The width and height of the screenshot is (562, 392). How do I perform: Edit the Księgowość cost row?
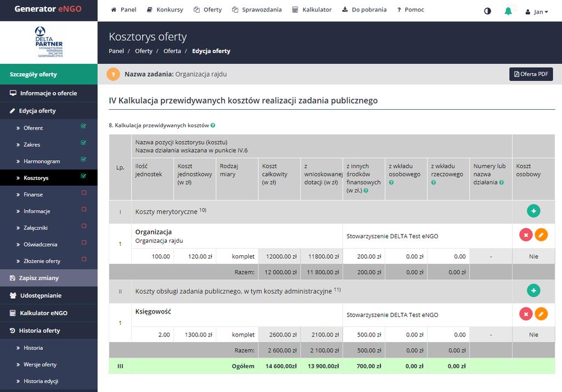click(x=541, y=314)
